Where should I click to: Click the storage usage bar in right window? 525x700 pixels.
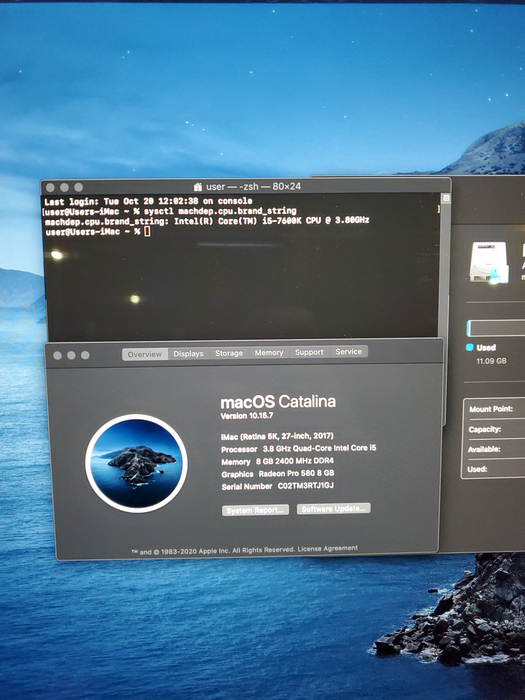(496, 328)
